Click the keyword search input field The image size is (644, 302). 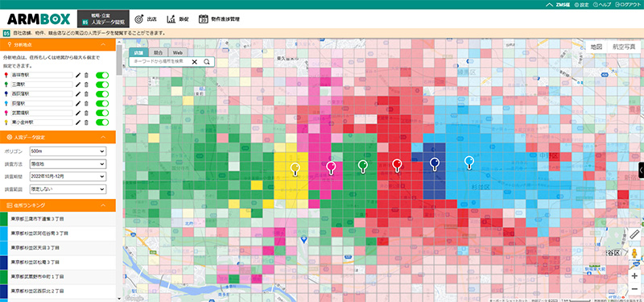(160, 62)
